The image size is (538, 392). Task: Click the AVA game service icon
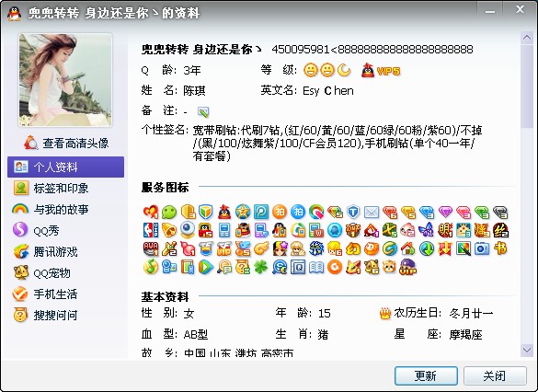click(x=150, y=248)
